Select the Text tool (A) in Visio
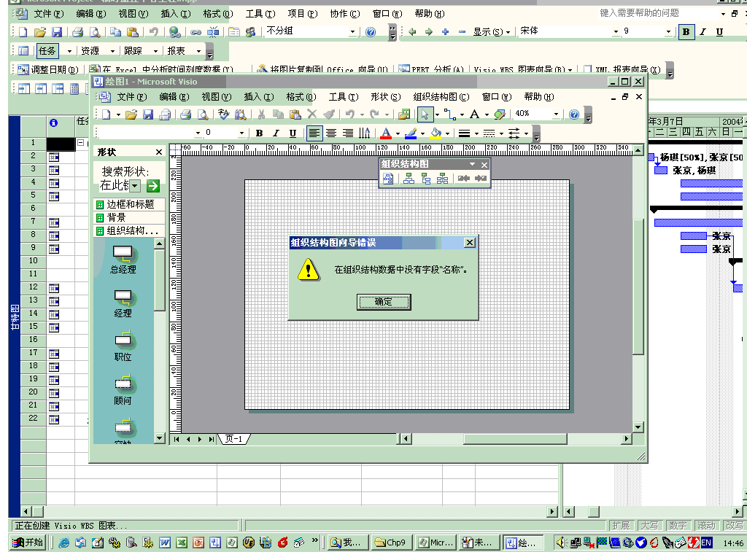Viewport: 747px width, 560px height. tap(474, 114)
